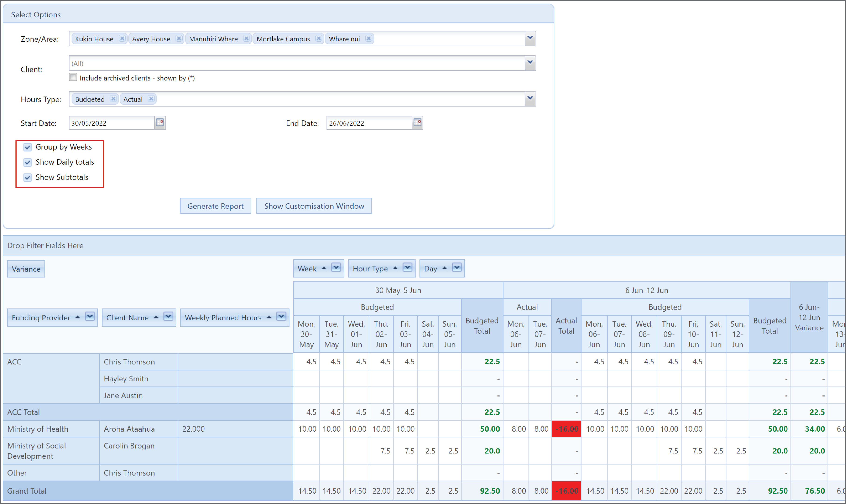
Task: Click Generate Report button
Action: point(215,206)
